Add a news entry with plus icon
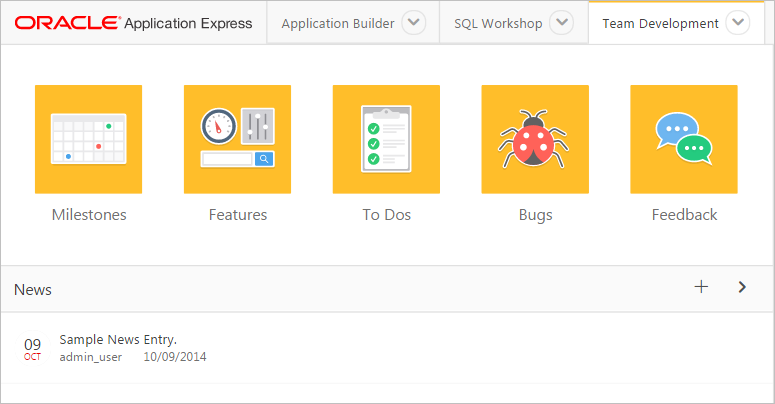Viewport: 775px width, 404px height. point(701,287)
